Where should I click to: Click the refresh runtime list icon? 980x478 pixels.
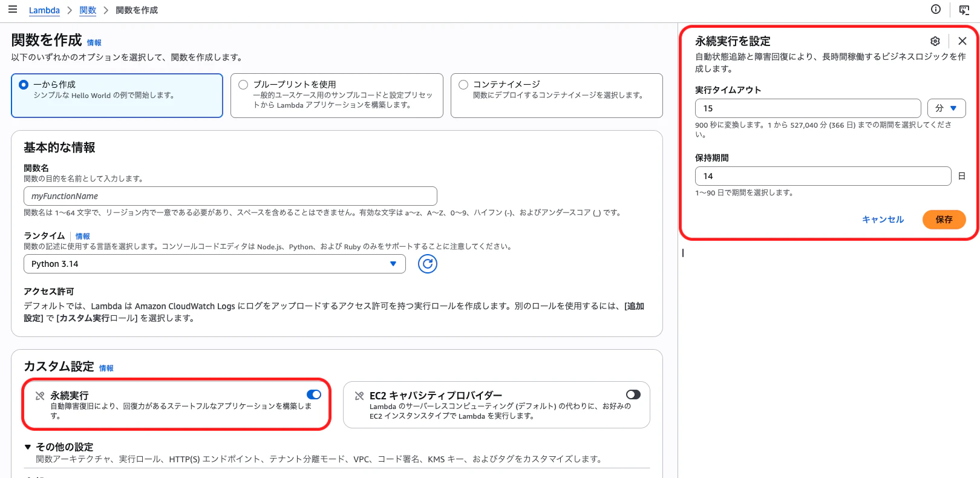(x=428, y=264)
